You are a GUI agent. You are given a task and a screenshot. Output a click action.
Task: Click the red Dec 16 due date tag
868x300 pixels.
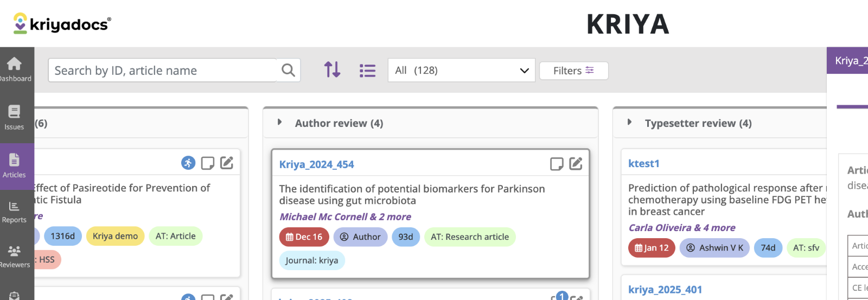tap(304, 237)
